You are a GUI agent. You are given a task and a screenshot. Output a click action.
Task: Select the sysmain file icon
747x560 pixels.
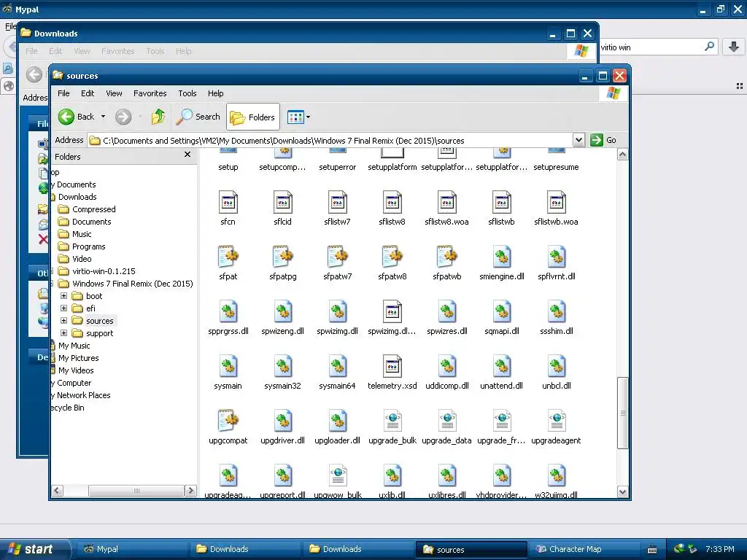click(228, 366)
